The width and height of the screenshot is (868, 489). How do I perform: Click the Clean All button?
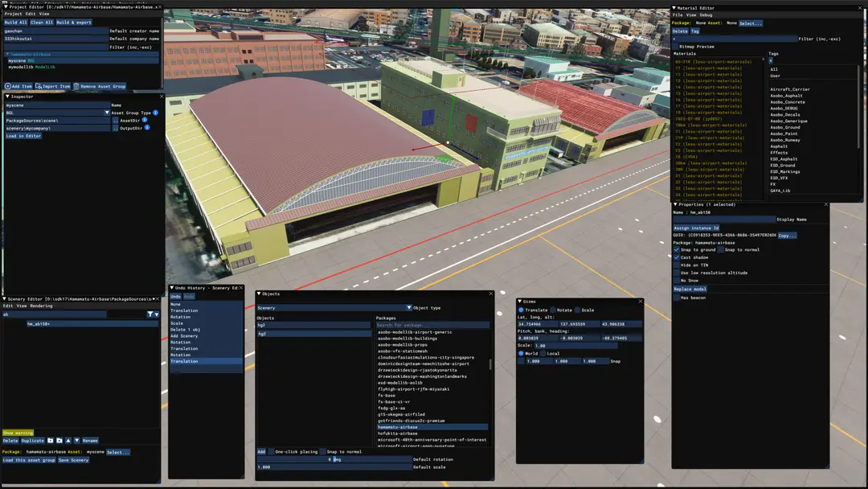pos(42,23)
